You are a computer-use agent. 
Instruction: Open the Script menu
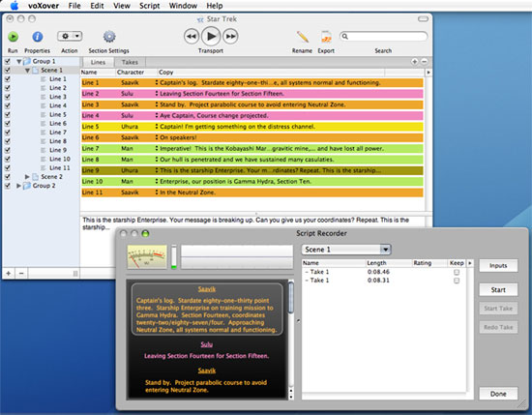[150, 6]
